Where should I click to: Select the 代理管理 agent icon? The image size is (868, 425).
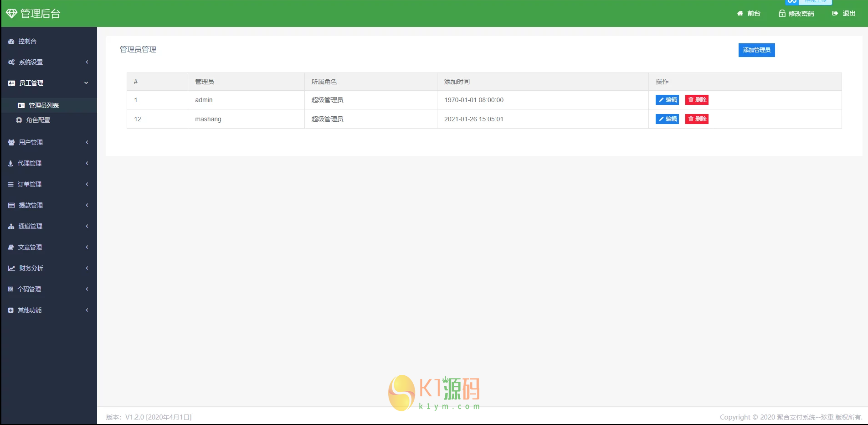[x=11, y=163]
